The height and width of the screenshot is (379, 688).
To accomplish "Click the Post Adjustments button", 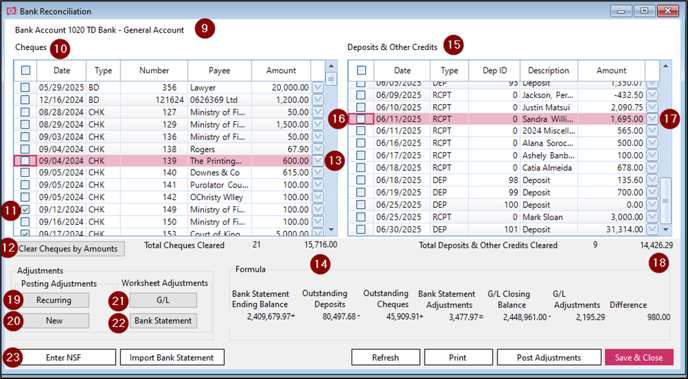I will 549,358.
